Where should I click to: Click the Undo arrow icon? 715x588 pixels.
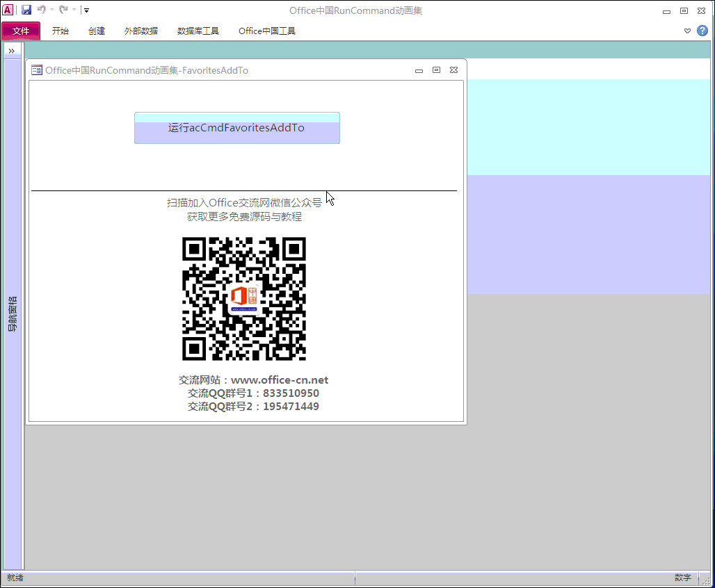point(42,9)
